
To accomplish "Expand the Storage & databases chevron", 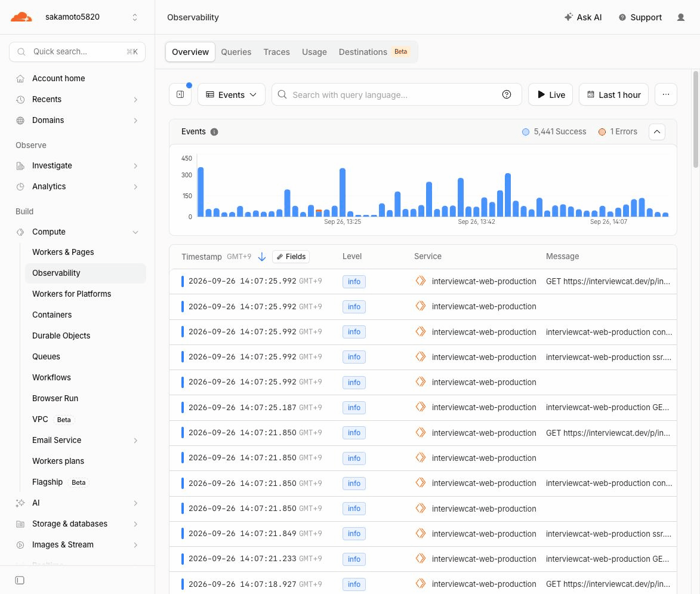I will click(135, 524).
